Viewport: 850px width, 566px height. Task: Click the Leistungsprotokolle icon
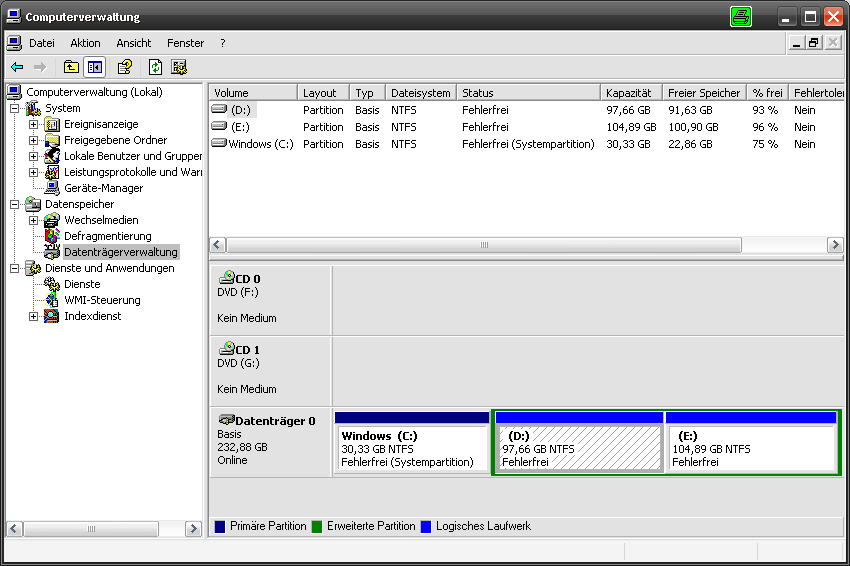[52, 172]
